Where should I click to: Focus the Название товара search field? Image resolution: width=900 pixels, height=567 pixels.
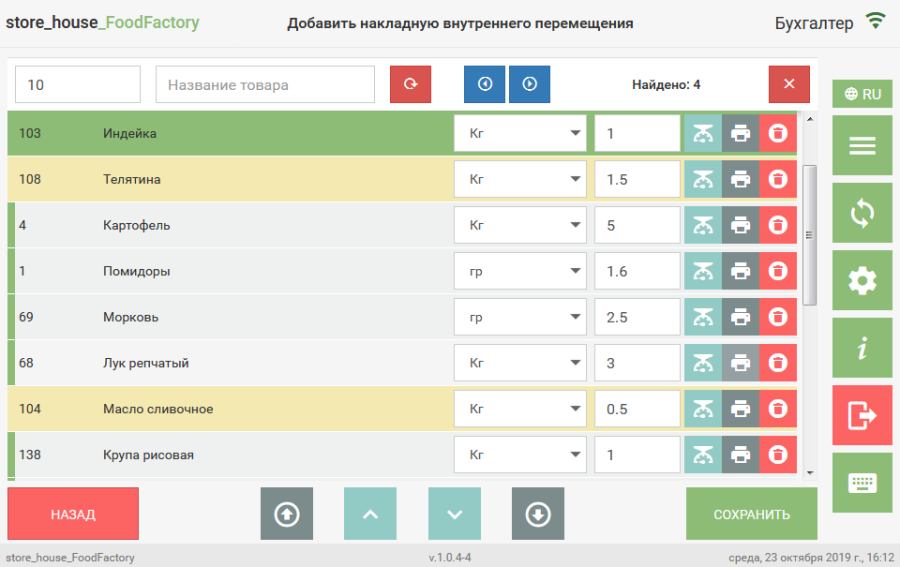click(265, 85)
